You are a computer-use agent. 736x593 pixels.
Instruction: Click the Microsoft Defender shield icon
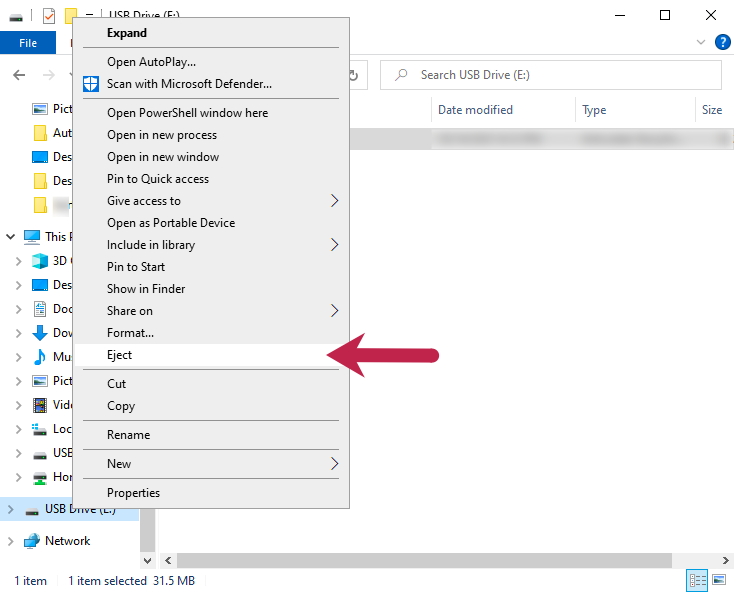tap(91, 84)
